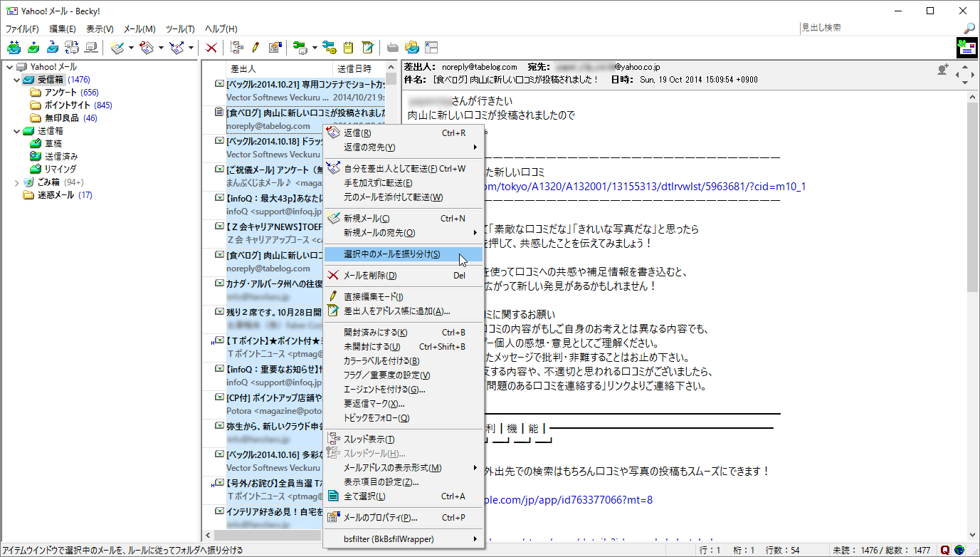Expand the ごみ箱 folder node
The height and width of the screenshot is (557, 980).
pos(17,182)
